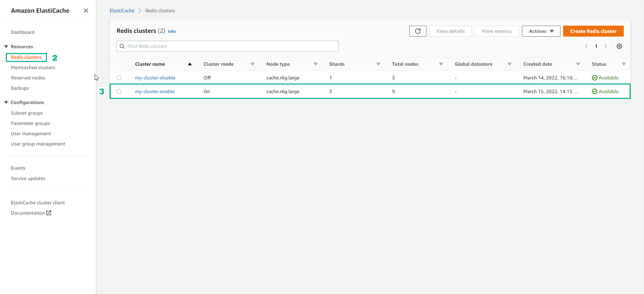Image resolution: width=644 pixels, height=294 pixels.
Task: Go to previous page arrow
Action: [586, 46]
